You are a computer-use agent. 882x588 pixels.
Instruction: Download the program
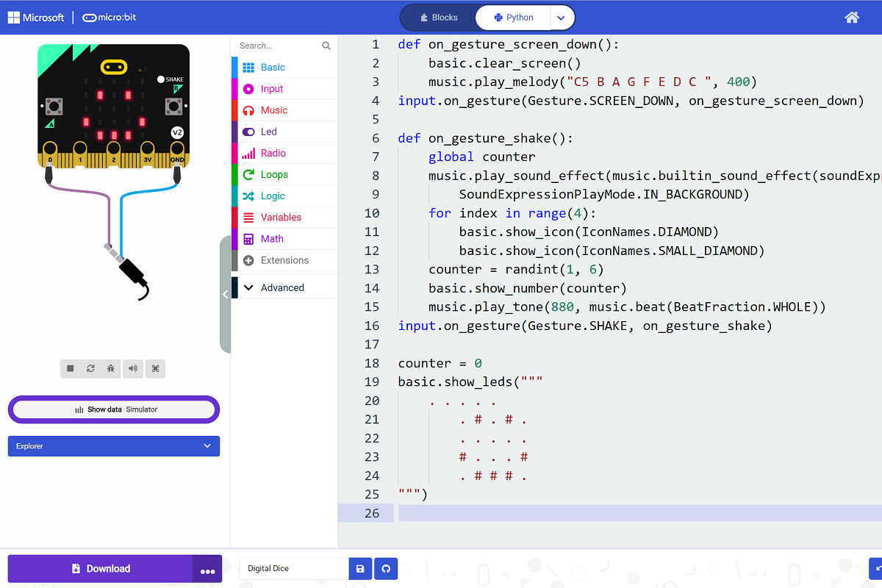pos(100,569)
